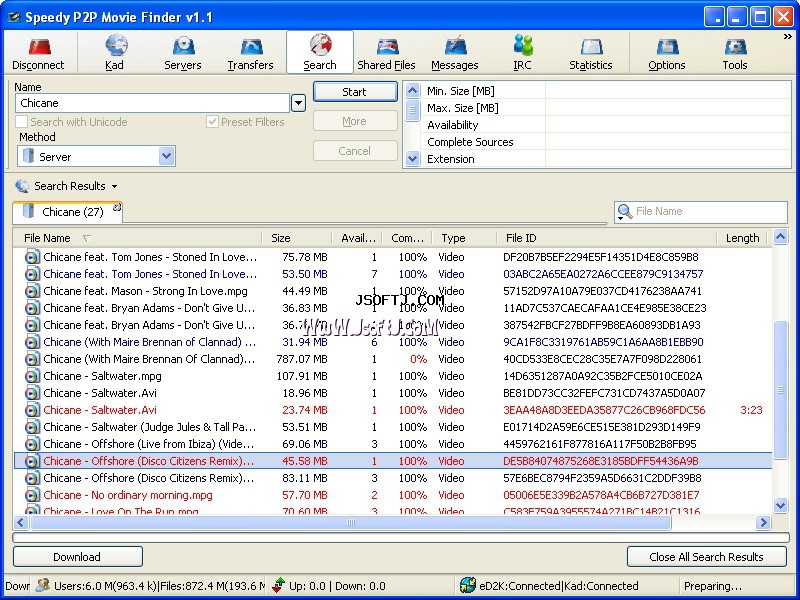Toggle the Preset Filters checkbox
Viewport: 800px width, 600px height.
(x=212, y=122)
